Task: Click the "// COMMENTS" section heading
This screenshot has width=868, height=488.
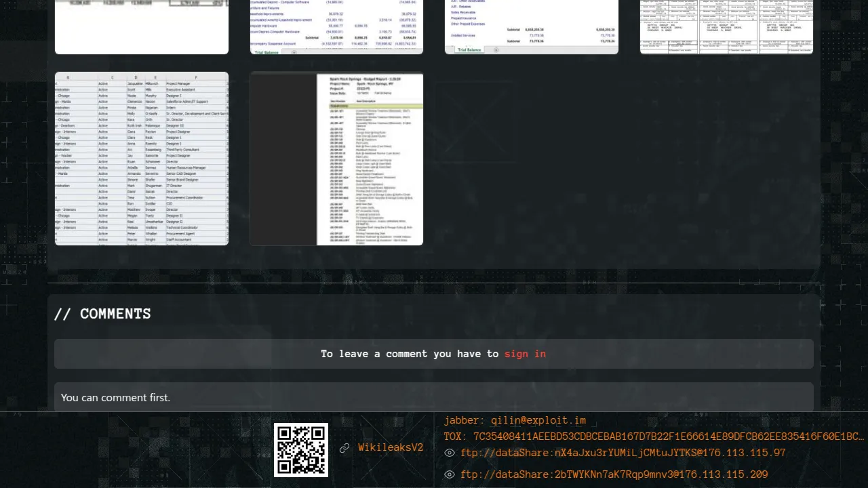Action: (102, 314)
